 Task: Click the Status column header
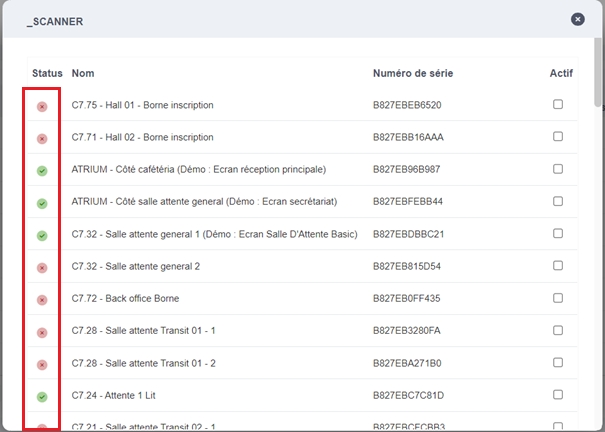(x=47, y=74)
